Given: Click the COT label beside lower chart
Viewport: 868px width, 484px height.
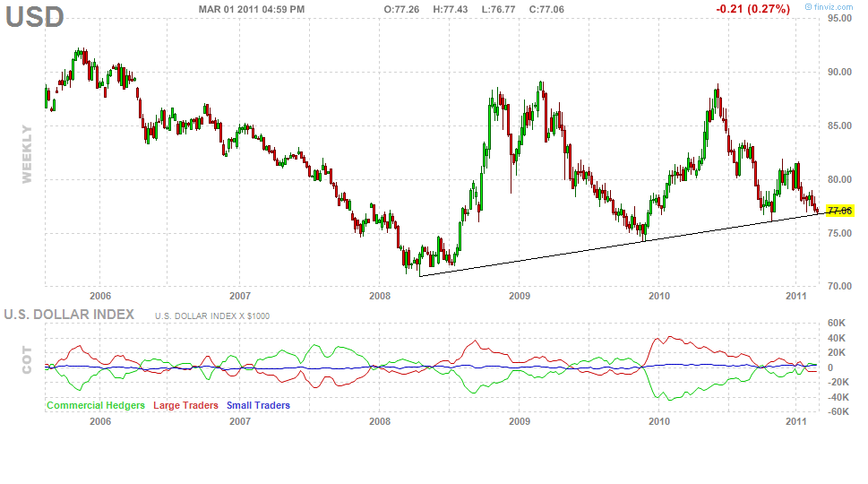Looking at the screenshot, I should click(x=26, y=360).
